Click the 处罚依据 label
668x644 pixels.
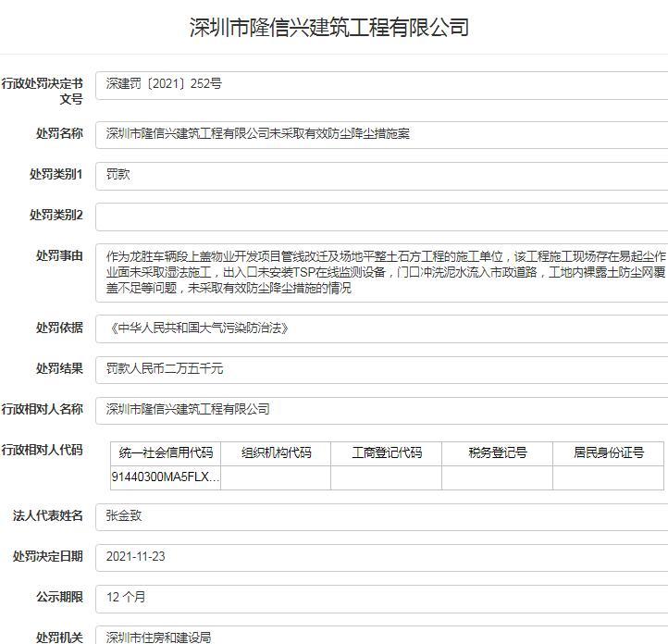point(59,328)
